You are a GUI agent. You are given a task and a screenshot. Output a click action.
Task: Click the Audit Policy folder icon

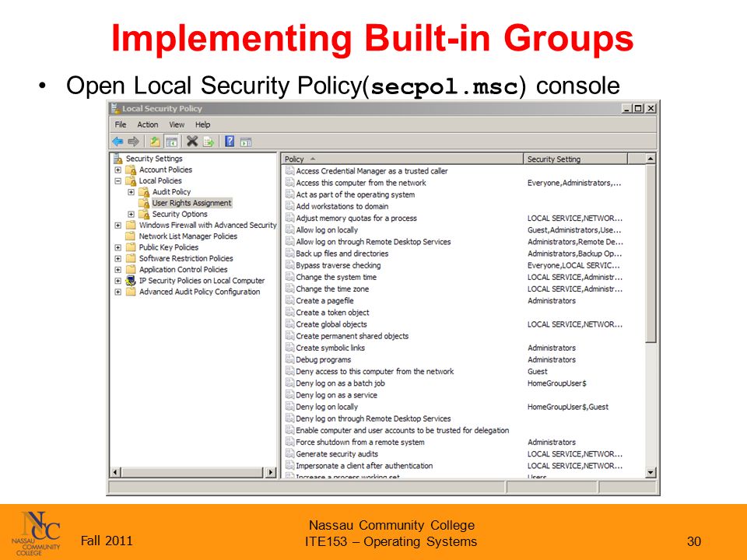pyautogui.click(x=144, y=192)
